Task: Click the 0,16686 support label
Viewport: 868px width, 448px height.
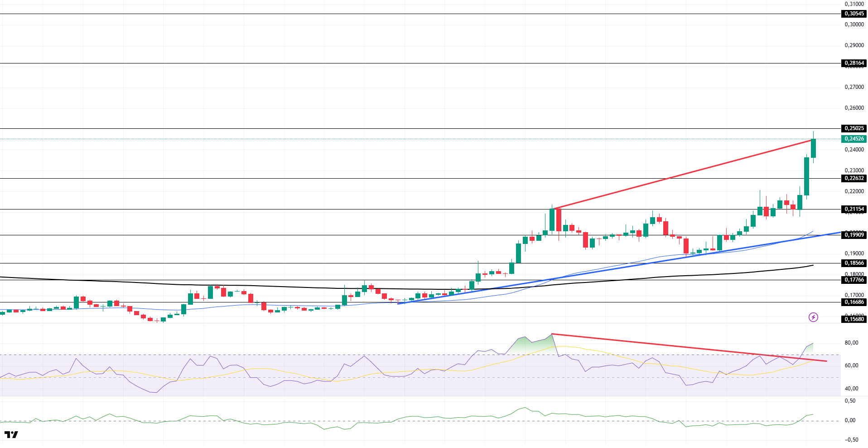Action: tap(854, 302)
